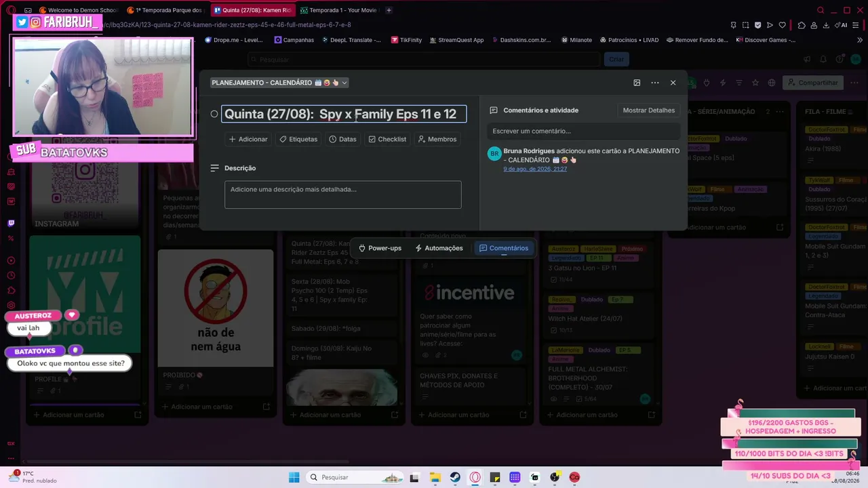Viewport: 868px width, 488px height.
Task: Click the Adicionar button on the card
Action: [x=248, y=139]
